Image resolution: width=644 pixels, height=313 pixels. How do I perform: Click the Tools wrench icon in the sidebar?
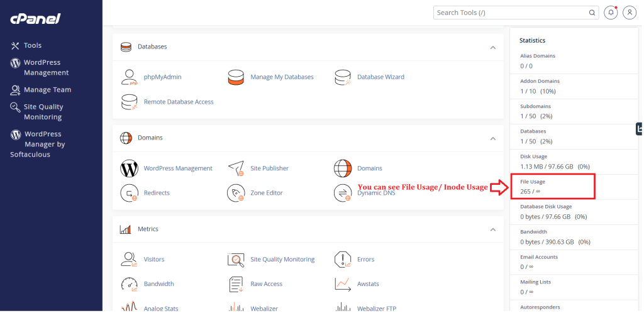coord(15,45)
